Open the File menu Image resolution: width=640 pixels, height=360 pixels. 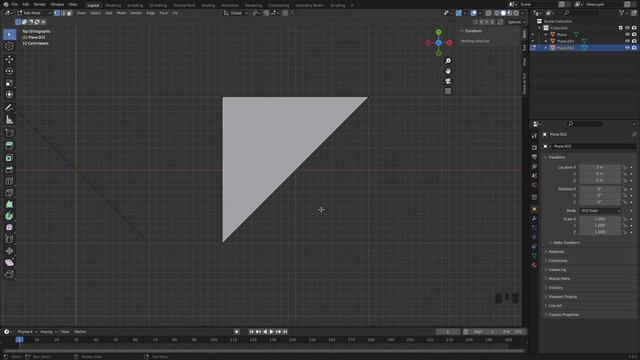pos(15,4)
